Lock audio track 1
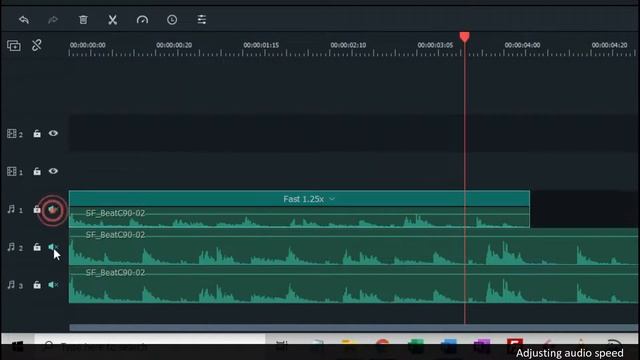Viewport: 640px width, 360px height. point(37,209)
